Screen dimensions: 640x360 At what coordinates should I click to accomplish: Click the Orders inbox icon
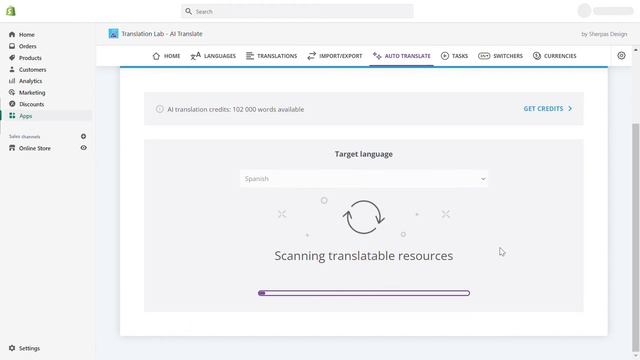click(12, 46)
